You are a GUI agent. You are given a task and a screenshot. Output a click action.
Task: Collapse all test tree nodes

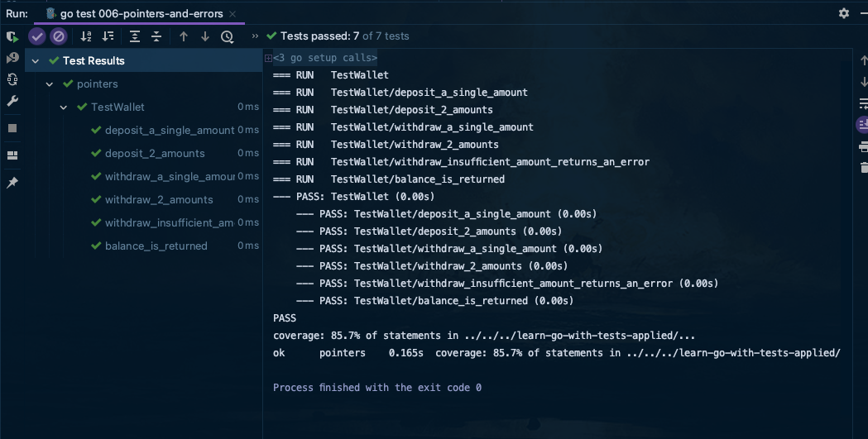156,36
